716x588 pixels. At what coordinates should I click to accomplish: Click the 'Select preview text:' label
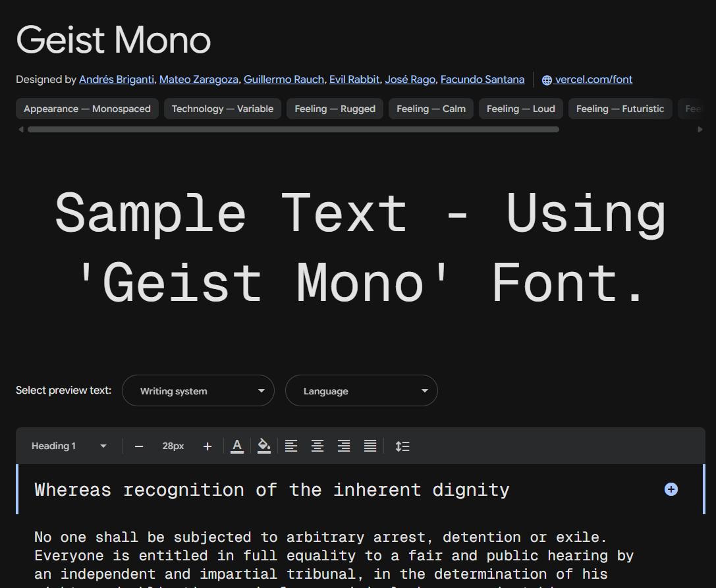pos(63,390)
